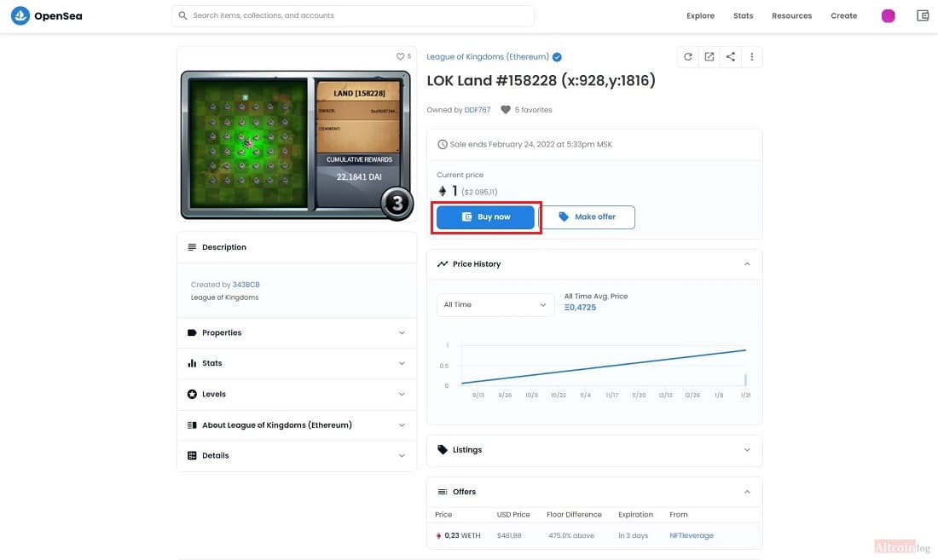Open the Resources menu
The image size is (938, 560).
(791, 16)
